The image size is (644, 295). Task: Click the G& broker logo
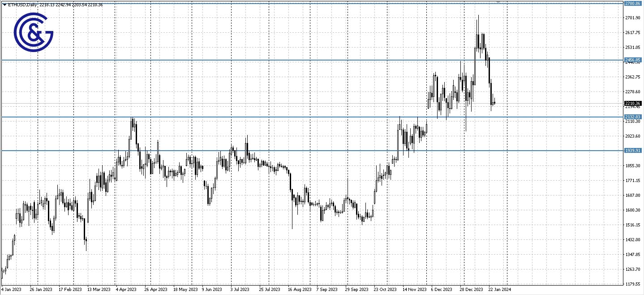[34, 33]
